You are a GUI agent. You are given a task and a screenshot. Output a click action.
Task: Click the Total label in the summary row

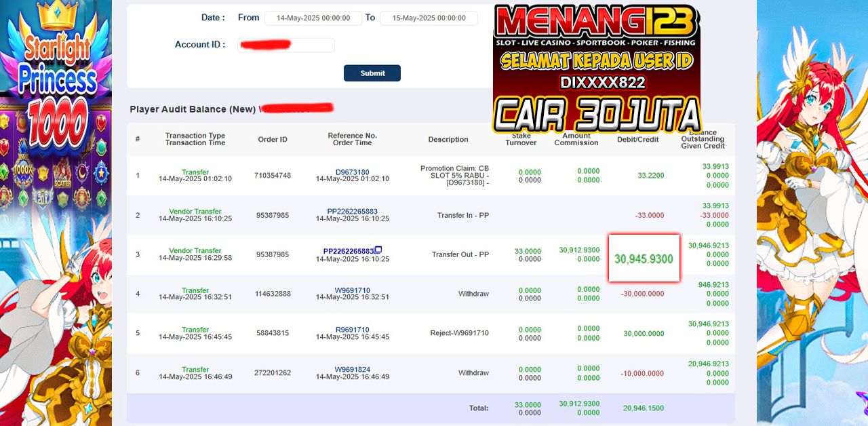click(479, 408)
